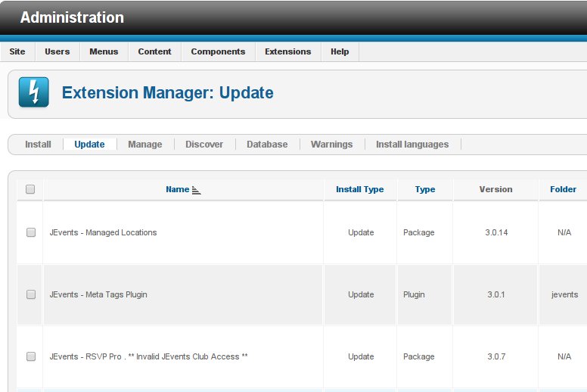Toggle the select-all checkbox in table header
This screenshot has width=587, height=392.
click(30, 189)
